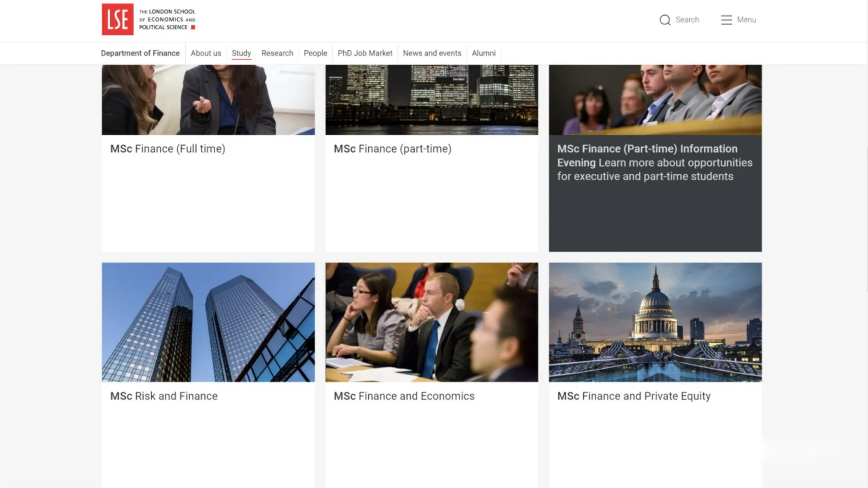Open MSc Finance Information Evening card
This screenshot has height=488, width=868.
(654, 163)
